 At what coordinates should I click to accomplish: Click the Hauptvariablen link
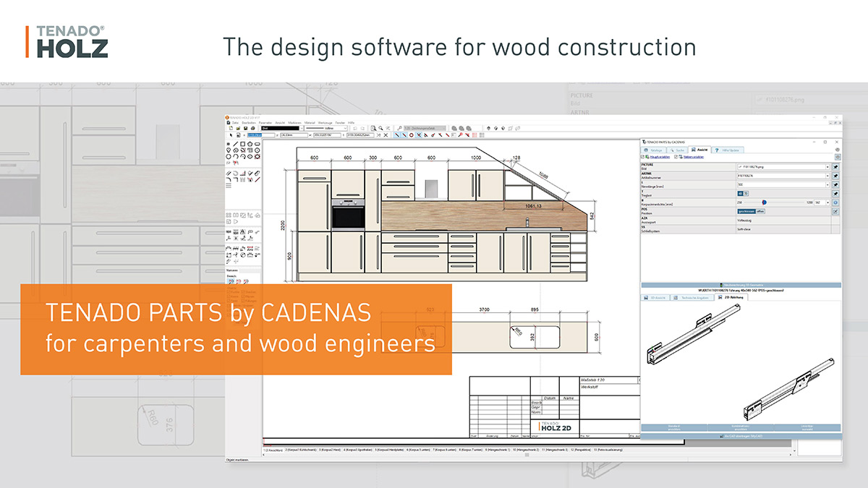660,157
